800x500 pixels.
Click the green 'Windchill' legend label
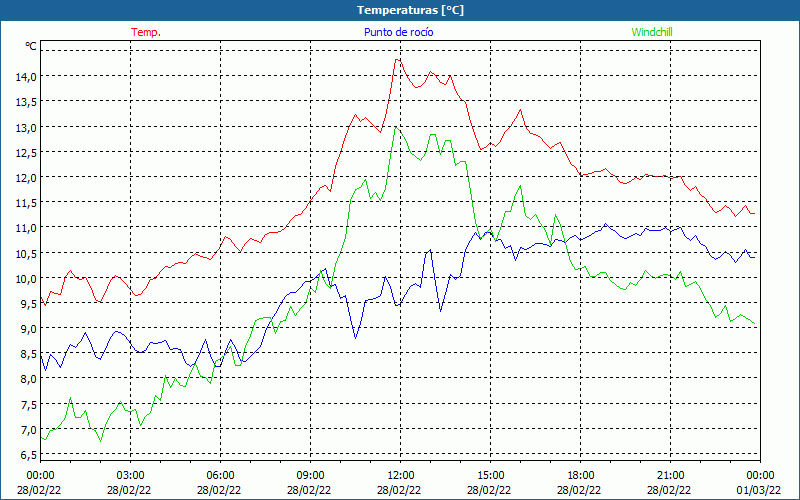pos(652,32)
